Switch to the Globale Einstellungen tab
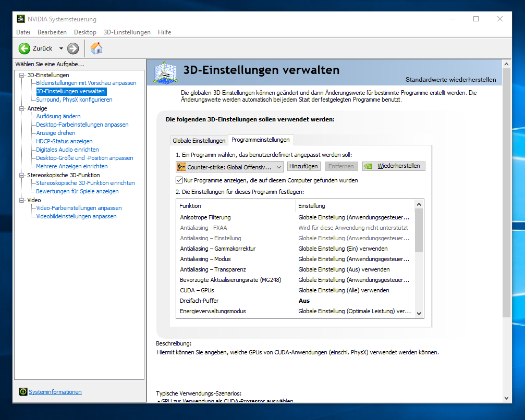This screenshot has width=525, height=420. [x=199, y=141]
